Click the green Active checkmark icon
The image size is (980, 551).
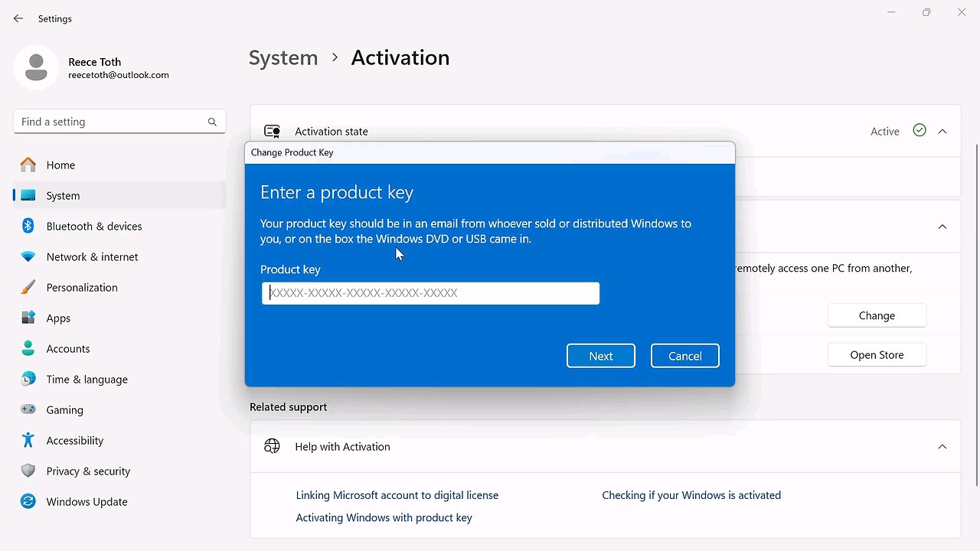point(920,131)
